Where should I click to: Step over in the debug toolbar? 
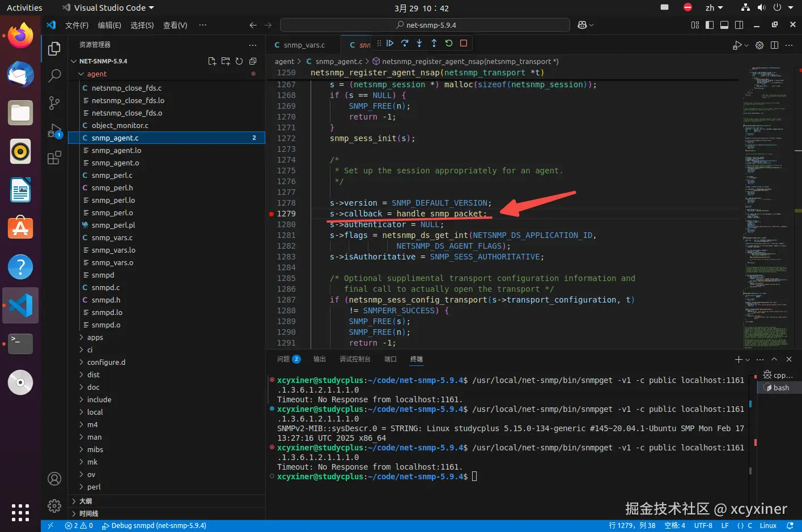(405, 43)
